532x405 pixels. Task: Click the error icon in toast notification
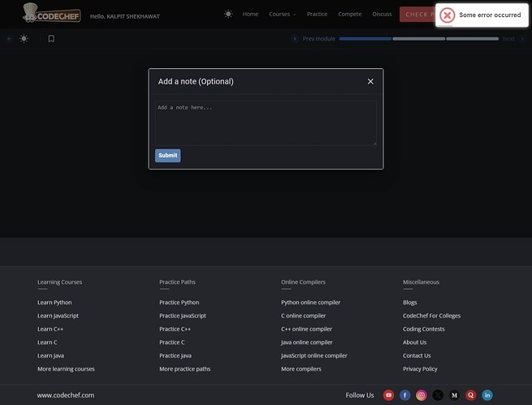[x=448, y=15]
